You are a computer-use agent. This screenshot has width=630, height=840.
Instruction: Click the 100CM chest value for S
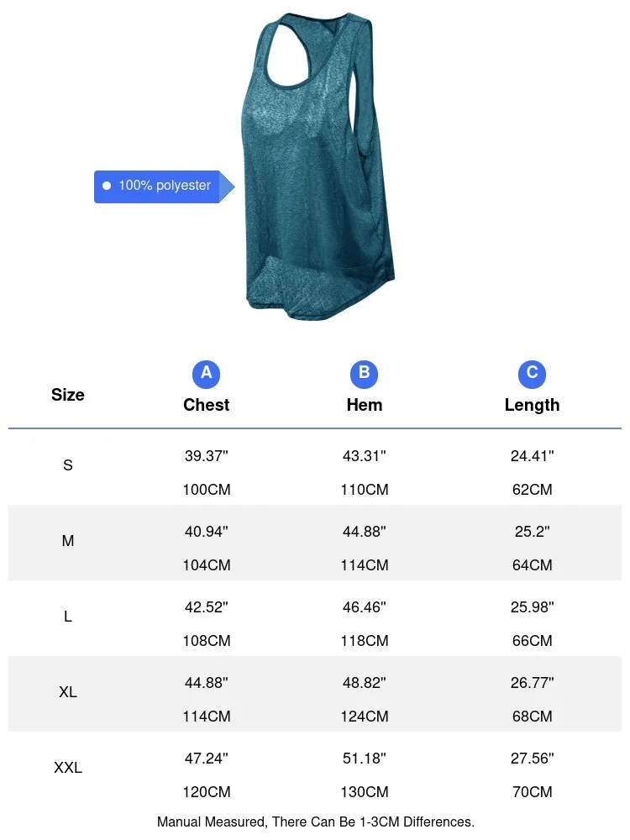(x=207, y=490)
